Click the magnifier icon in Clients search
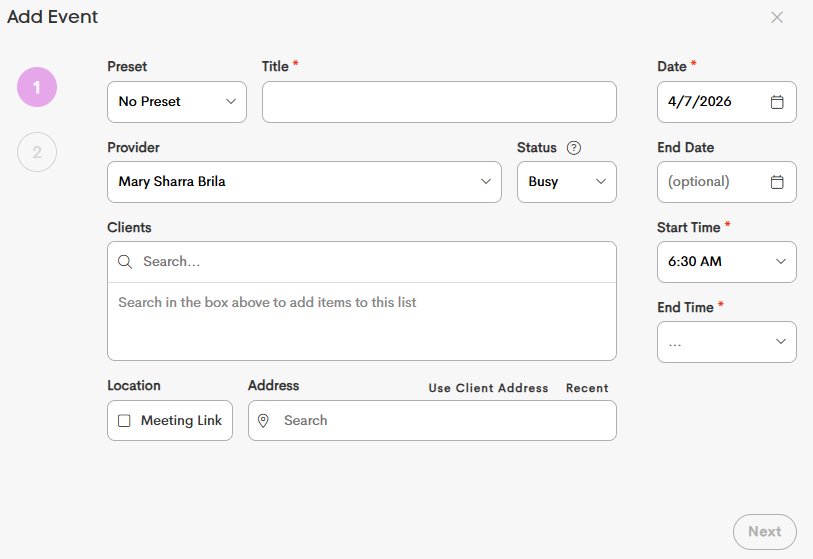Screen dimensions: 813x559 (125, 262)
